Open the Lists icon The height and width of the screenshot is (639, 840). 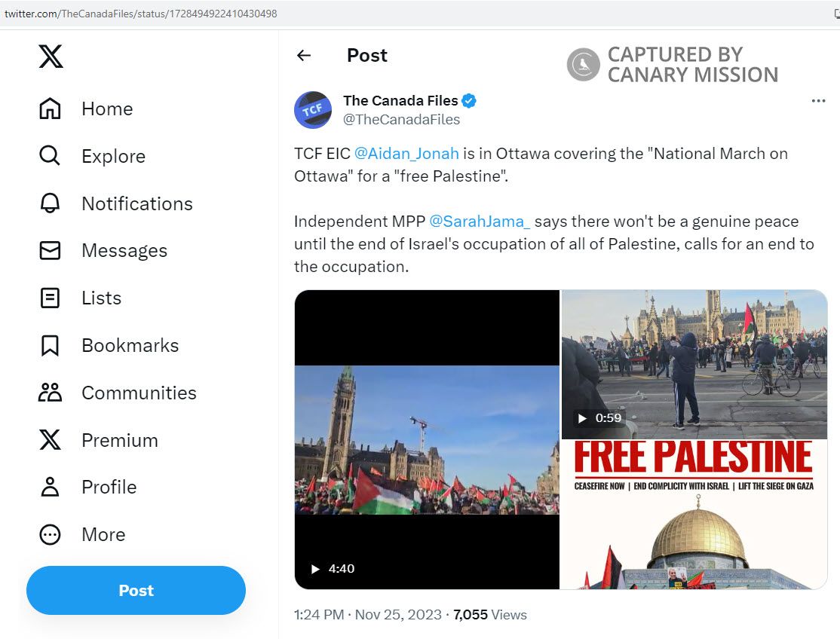tap(50, 298)
